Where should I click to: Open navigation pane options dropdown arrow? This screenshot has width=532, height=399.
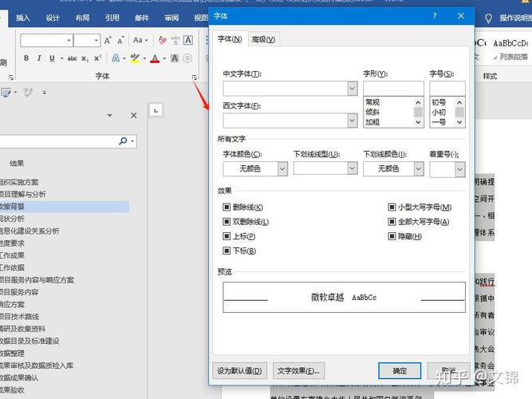tap(109, 116)
